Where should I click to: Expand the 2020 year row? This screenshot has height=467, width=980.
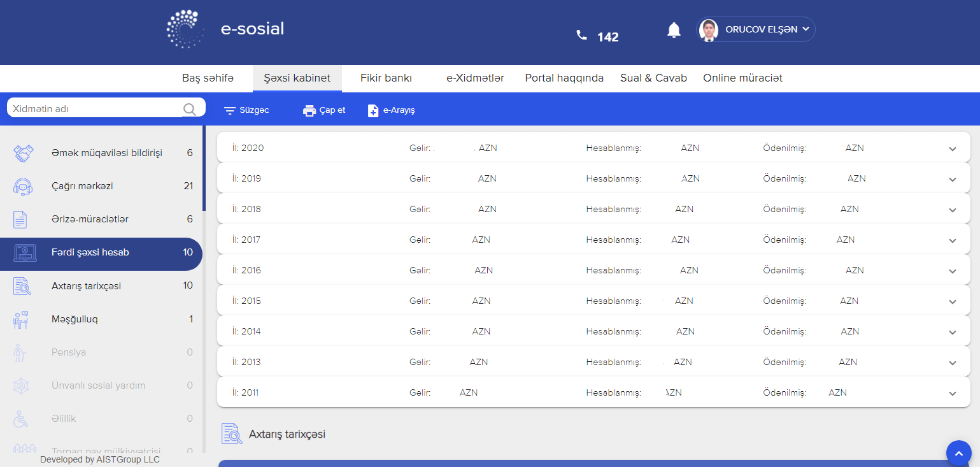pos(952,149)
